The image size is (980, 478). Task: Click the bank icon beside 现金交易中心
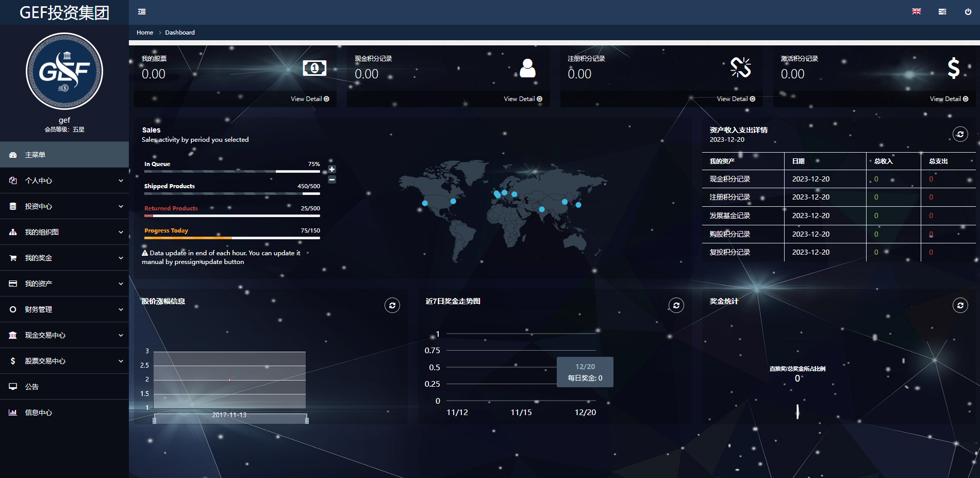coord(13,335)
